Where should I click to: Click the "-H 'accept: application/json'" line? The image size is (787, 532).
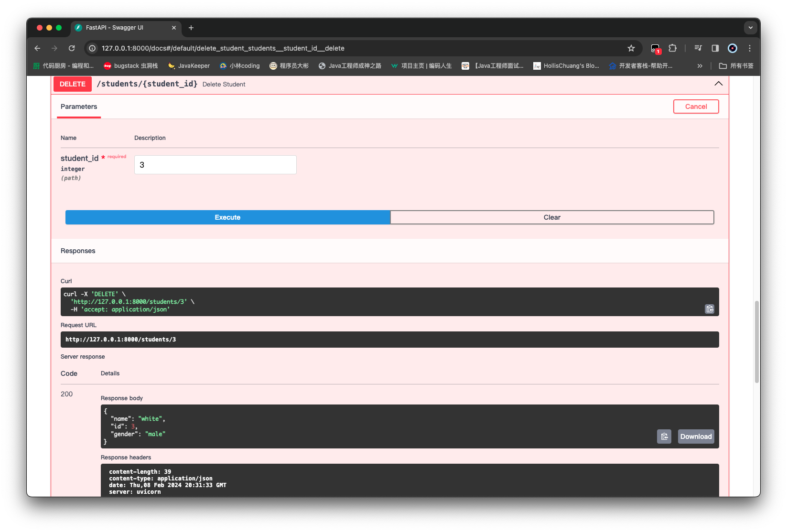point(120,309)
